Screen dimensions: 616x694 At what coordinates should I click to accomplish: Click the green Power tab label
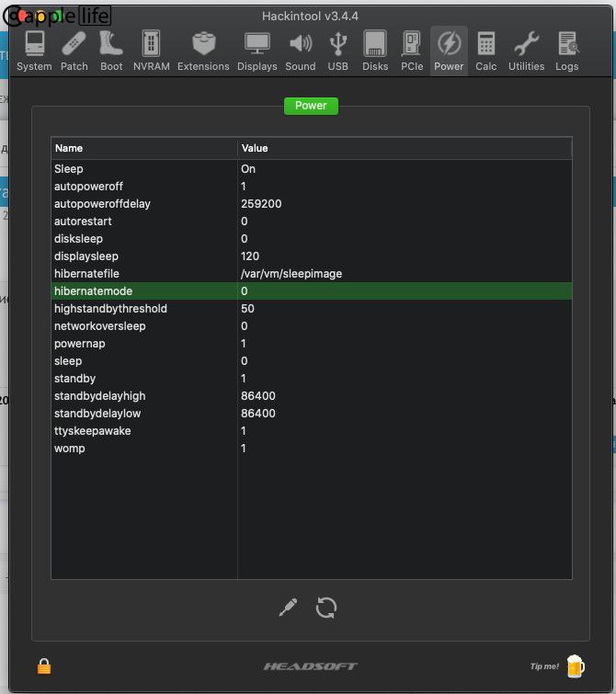pos(311,106)
